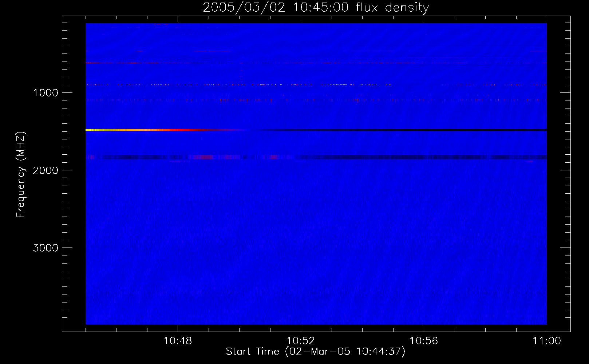Screen dimensions: 589x364
Task: Click the plot title '2005/03/02 10:45:00 flux density'
Action: tap(316, 8)
